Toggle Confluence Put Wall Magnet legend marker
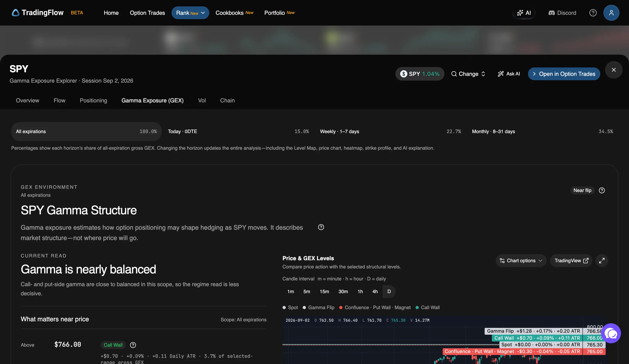 (x=341, y=307)
